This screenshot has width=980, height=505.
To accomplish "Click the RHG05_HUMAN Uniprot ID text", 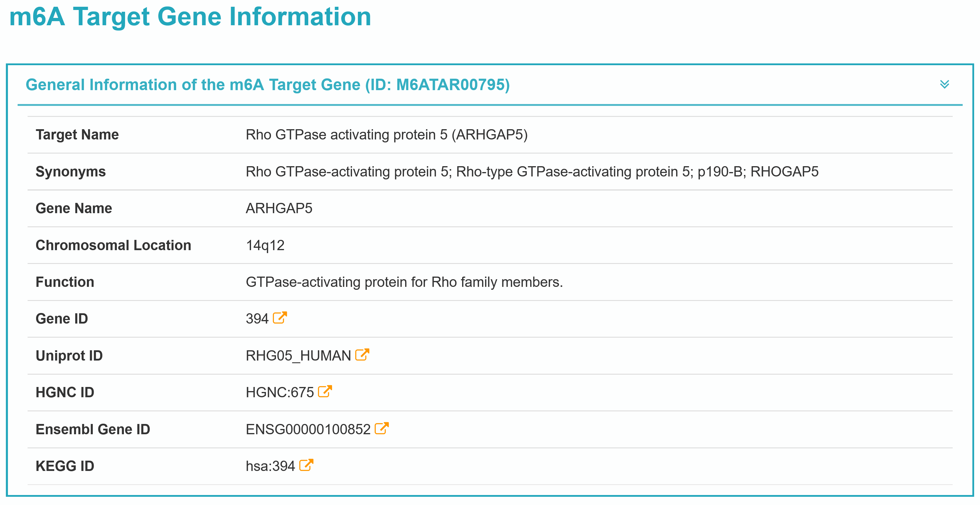I will pos(298,356).
